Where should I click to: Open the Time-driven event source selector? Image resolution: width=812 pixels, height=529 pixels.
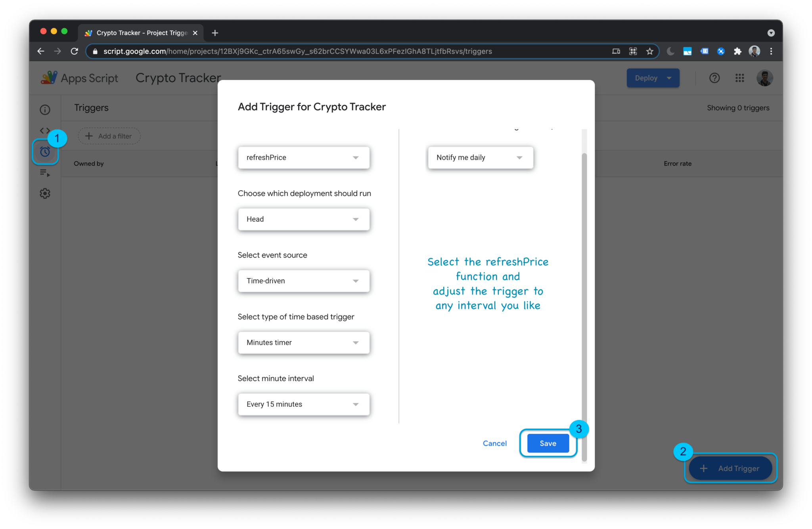pos(303,281)
